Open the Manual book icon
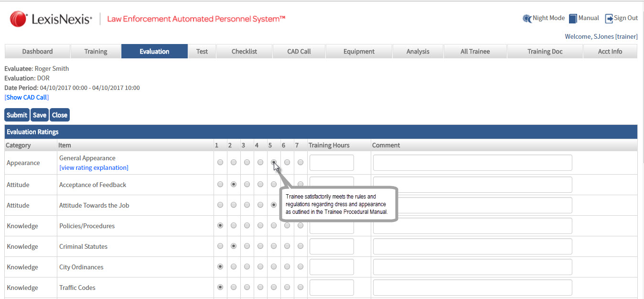This screenshot has height=299, width=644. tap(573, 19)
